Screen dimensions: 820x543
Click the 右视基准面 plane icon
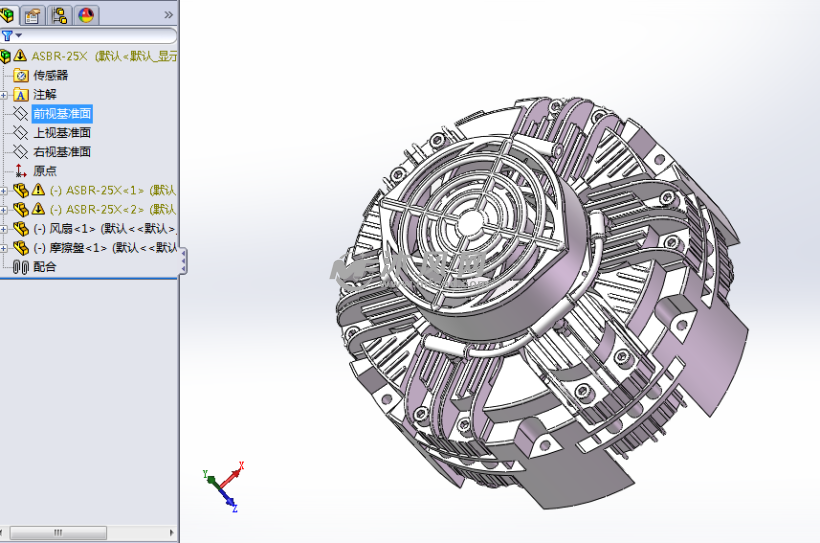[20, 152]
